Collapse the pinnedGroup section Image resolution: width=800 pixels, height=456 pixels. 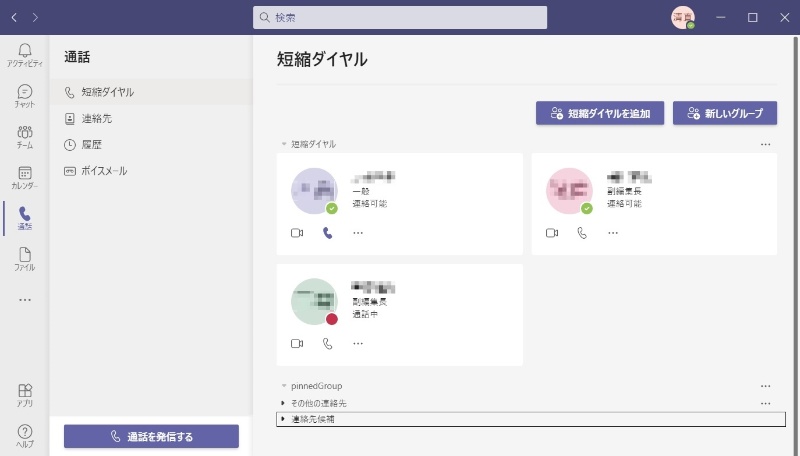click(284, 385)
